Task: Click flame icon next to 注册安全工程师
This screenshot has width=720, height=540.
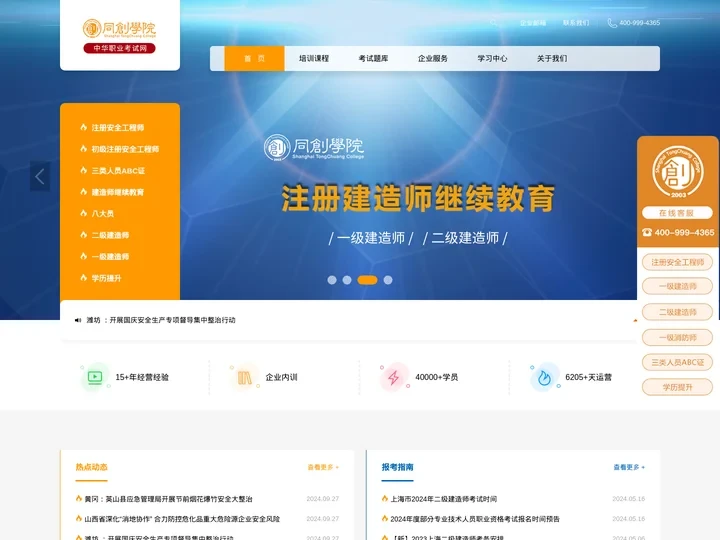Action: point(84,127)
